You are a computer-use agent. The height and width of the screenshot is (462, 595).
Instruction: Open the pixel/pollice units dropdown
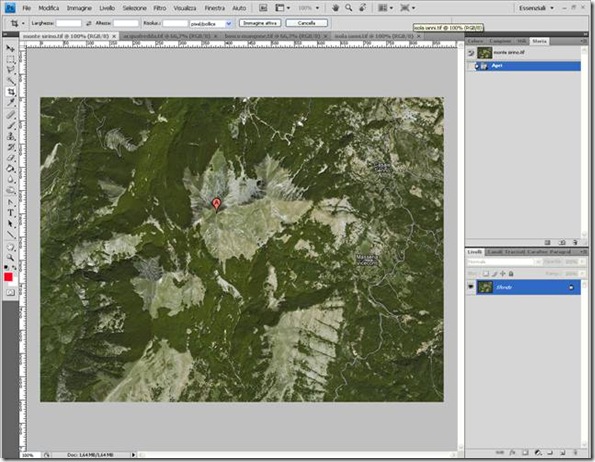coord(211,24)
